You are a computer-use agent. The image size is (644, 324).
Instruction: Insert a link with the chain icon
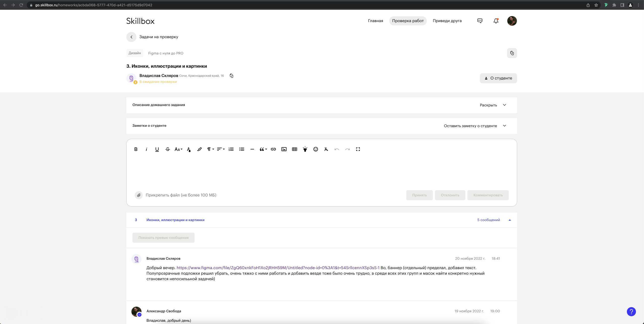tap(273, 149)
